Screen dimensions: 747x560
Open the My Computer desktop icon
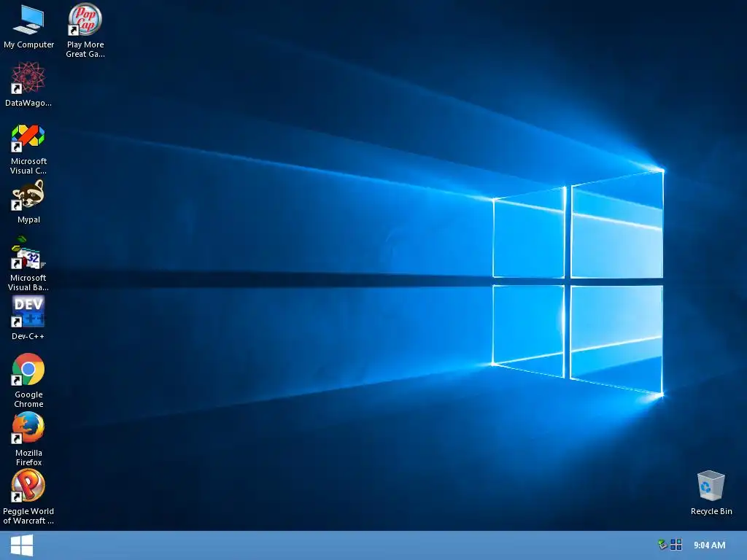point(28,21)
